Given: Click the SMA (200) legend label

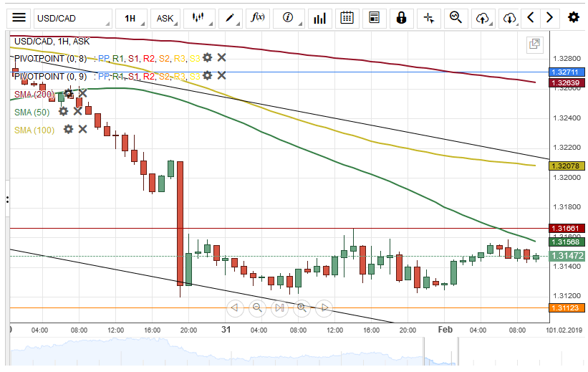Looking at the screenshot, I should pyautogui.click(x=34, y=94).
